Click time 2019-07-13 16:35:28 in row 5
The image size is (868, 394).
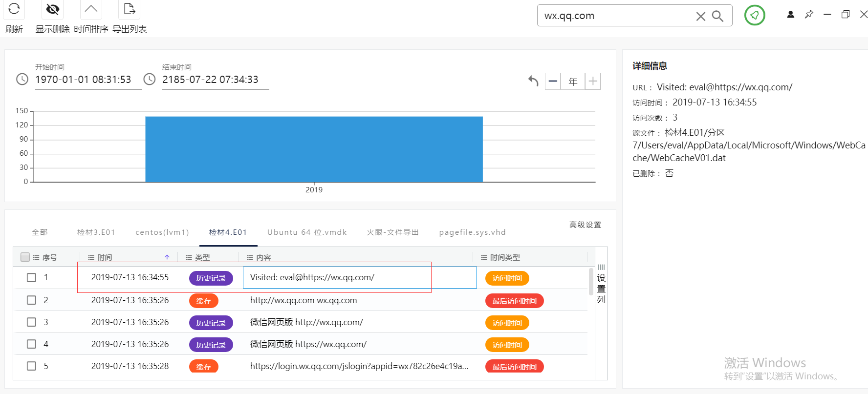pos(130,366)
